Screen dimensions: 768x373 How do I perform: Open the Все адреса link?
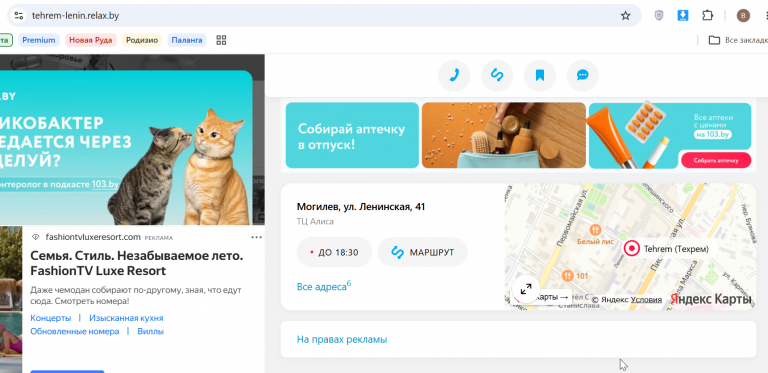[x=324, y=286]
